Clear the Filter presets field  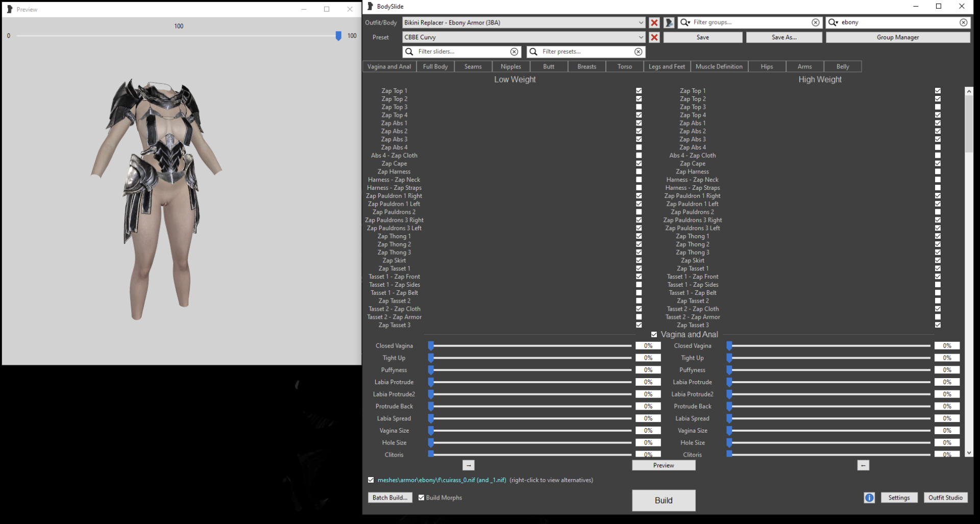pyautogui.click(x=638, y=52)
